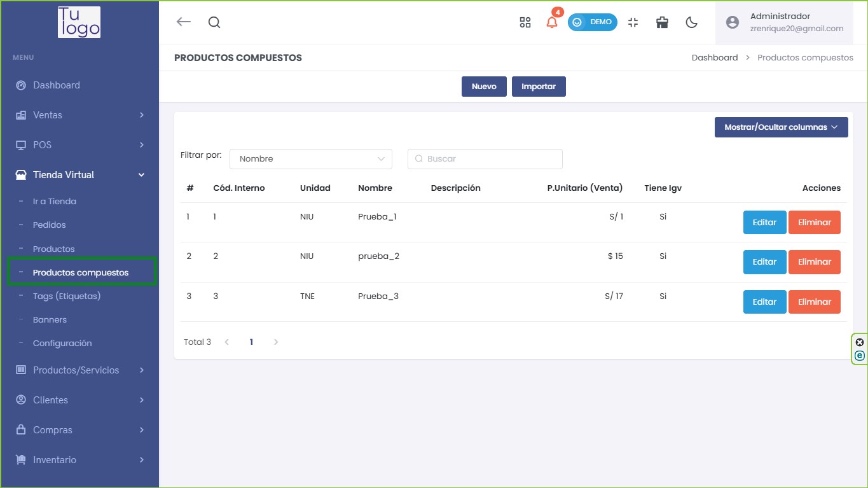868x488 pixels.
Task: Open notifications bell with 4 alerts
Action: [552, 22]
